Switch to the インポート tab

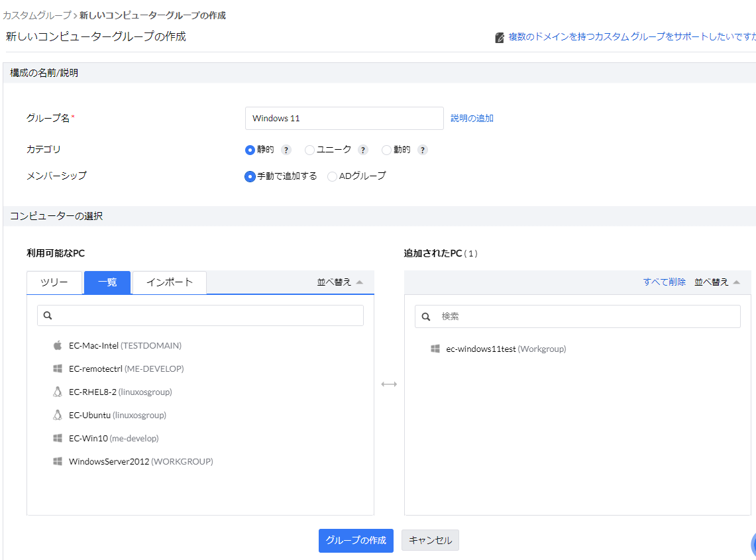170,282
